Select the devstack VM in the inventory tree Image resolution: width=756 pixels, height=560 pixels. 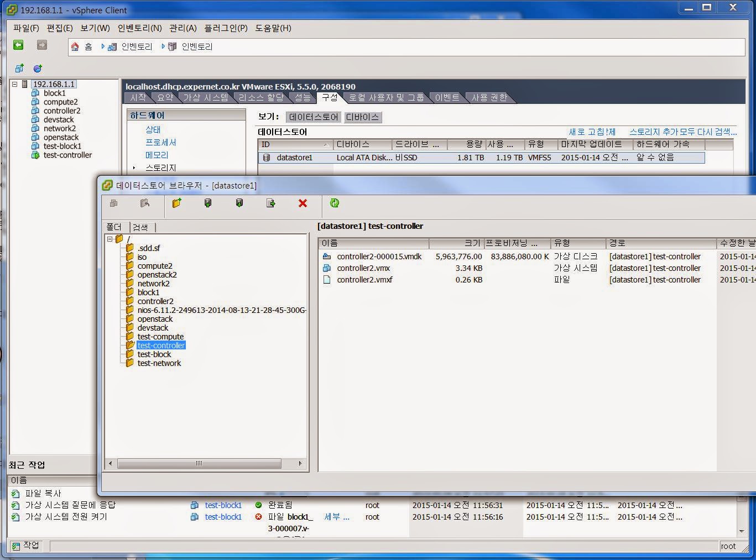pyautogui.click(x=59, y=120)
